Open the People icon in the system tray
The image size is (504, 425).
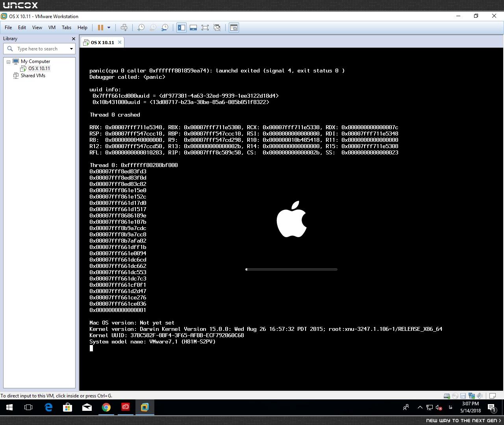click(x=406, y=407)
